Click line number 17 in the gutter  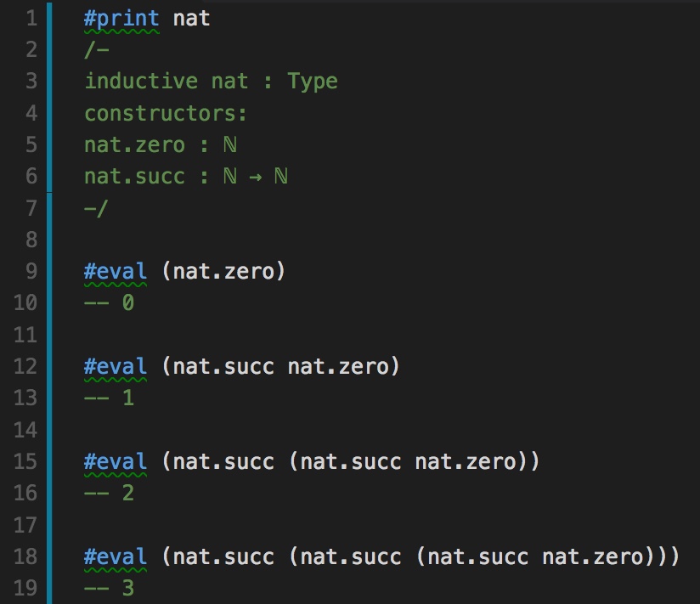(25, 526)
